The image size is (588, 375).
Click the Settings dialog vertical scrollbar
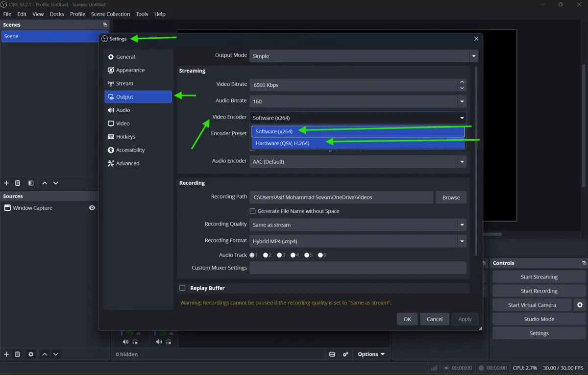click(x=476, y=162)
